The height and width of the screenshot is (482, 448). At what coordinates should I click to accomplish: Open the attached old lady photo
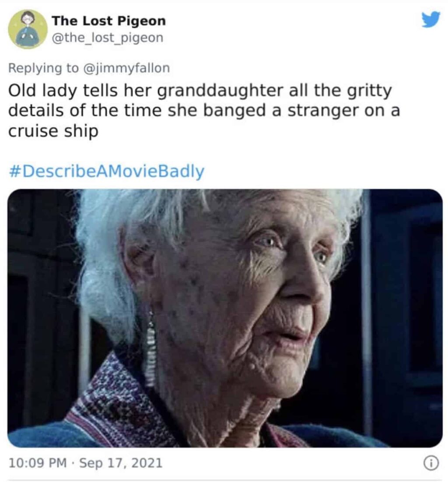coord(225,318)
